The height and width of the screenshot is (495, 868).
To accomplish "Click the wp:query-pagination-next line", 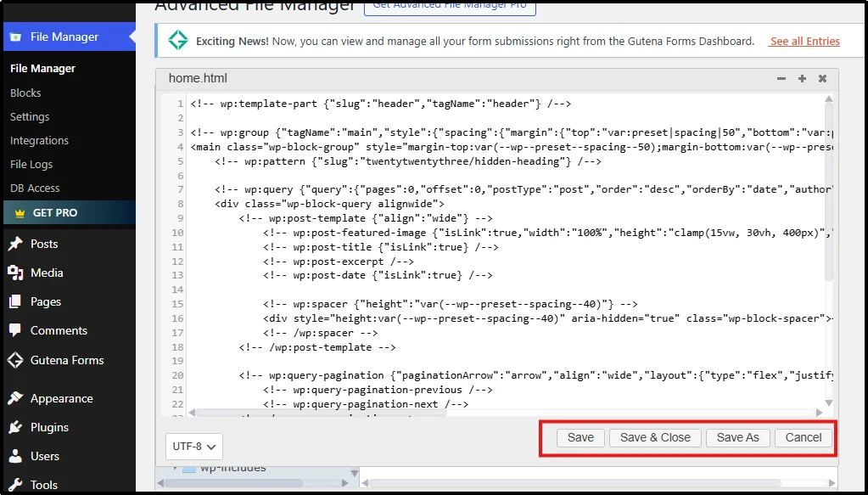I will 366,404.
